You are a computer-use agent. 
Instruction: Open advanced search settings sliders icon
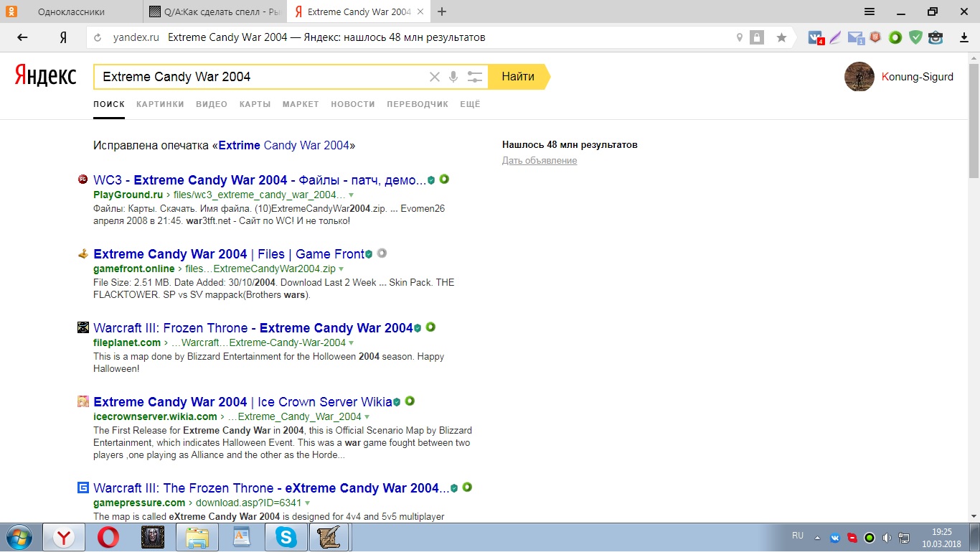pos(474,77)
